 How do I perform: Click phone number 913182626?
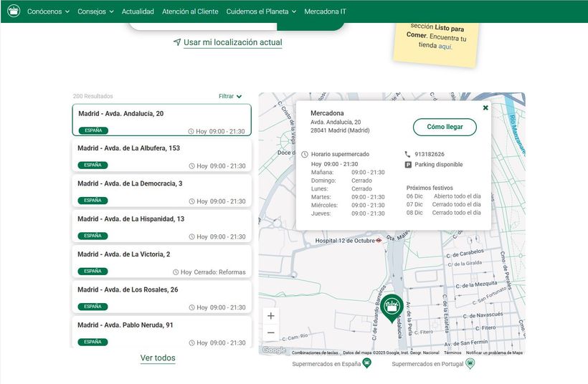point(430,154)
